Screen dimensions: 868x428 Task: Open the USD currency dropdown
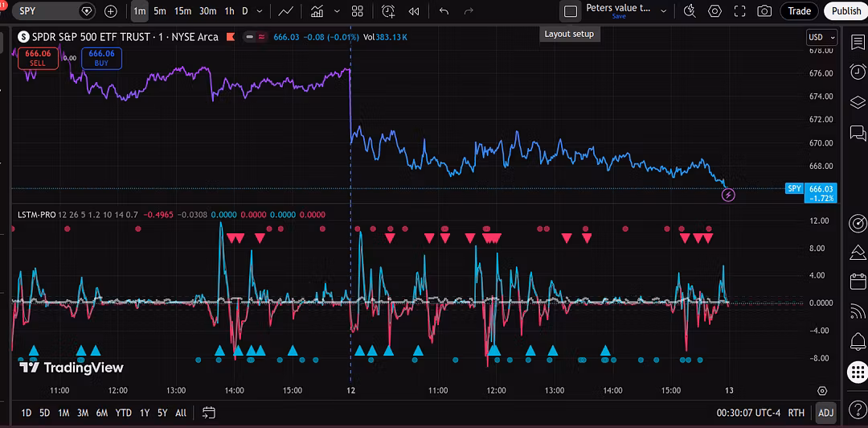tap(821, 37)
